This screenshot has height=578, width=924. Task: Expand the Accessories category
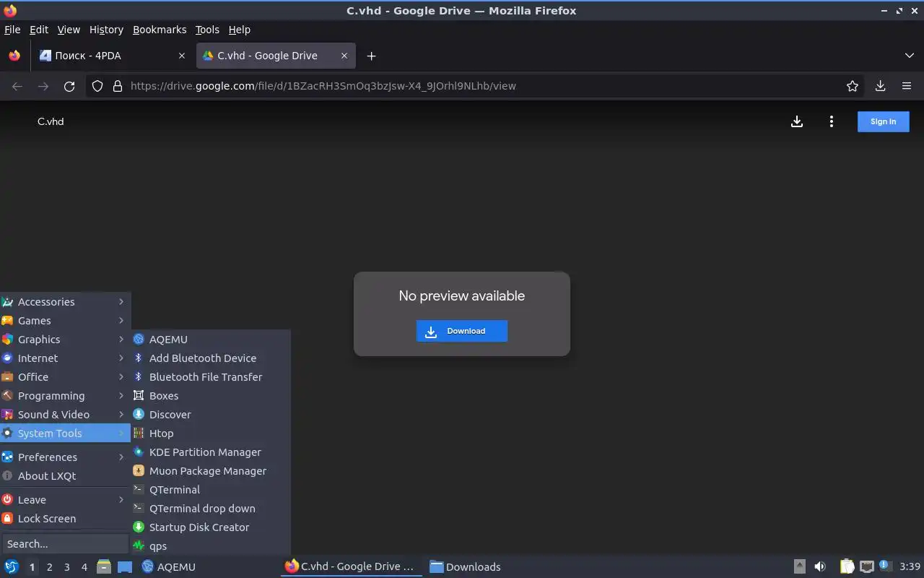(x=65, y=302)
